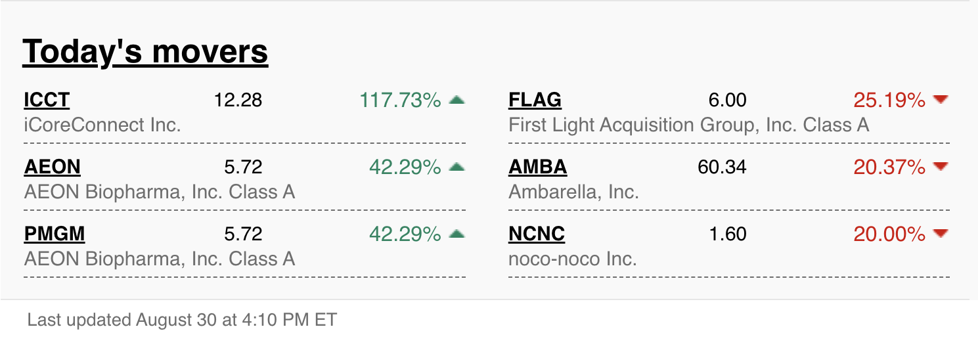The image size is (980, 352).
Task: Click the ICCT ticker link
Action: (x=47, y=100)
